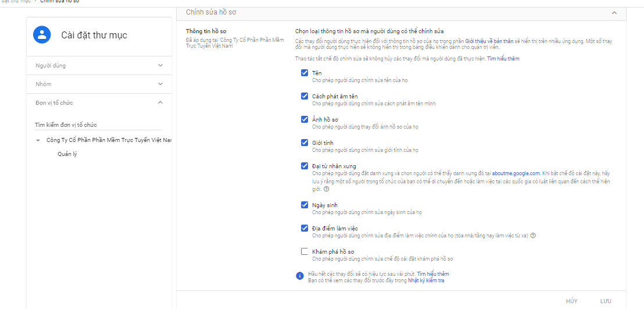Click help icon next to working location description
This screenshot has width=644, height=309.
(x=532, y=236)
